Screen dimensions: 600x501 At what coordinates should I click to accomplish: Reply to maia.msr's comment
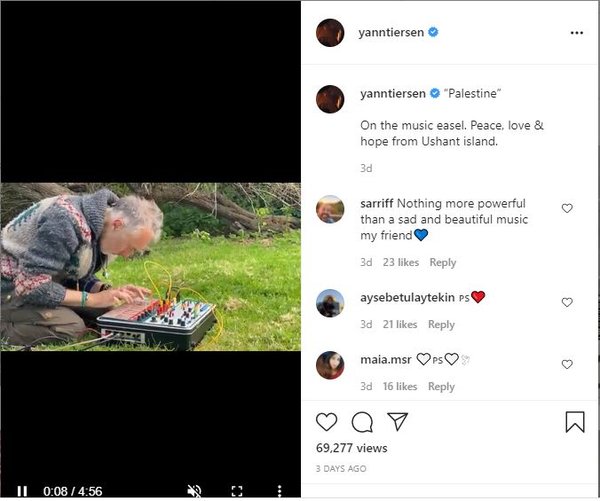442,387
